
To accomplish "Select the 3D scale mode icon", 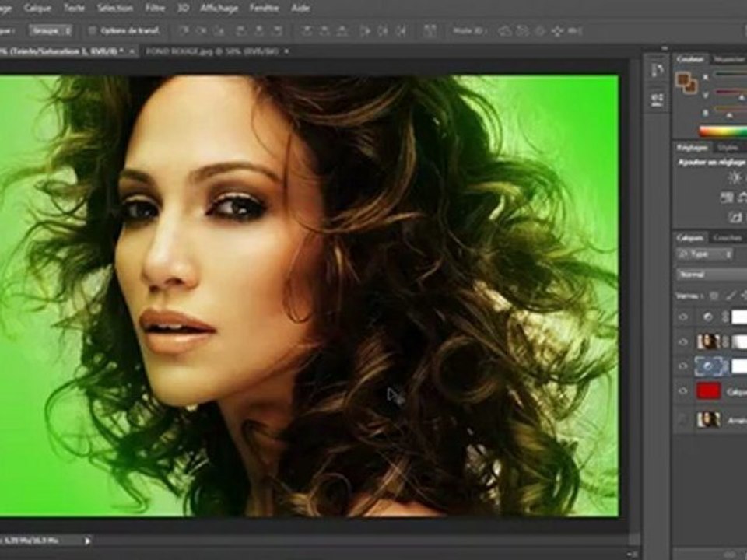I will click(574, 31).
